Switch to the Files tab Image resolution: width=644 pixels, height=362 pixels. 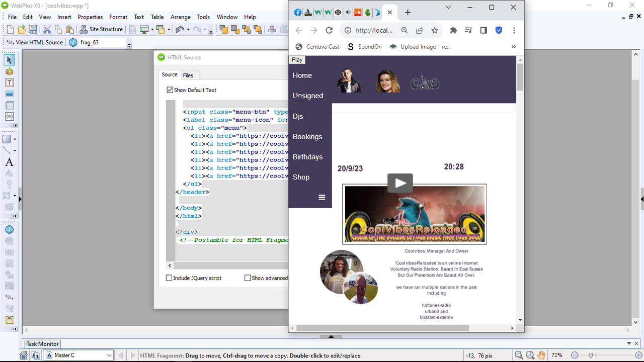click(x=188, y=75)
